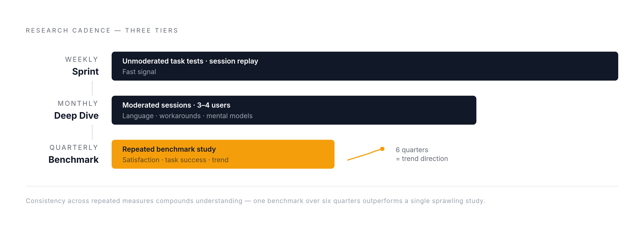The width and height of the screenshot is (644, 231).
Task: Click the WEEKLY cadence heading
Action: pyautogui.click(x=82, y=59)
